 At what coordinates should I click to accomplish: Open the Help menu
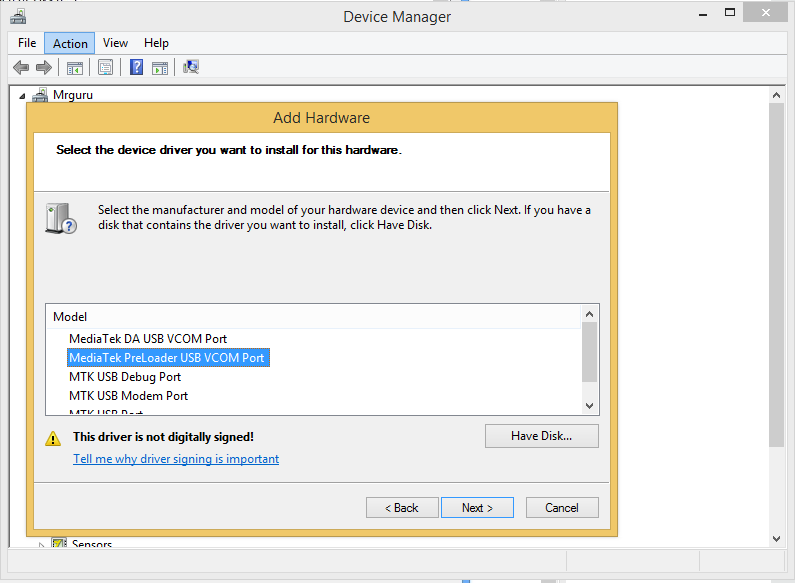[156, 43]
